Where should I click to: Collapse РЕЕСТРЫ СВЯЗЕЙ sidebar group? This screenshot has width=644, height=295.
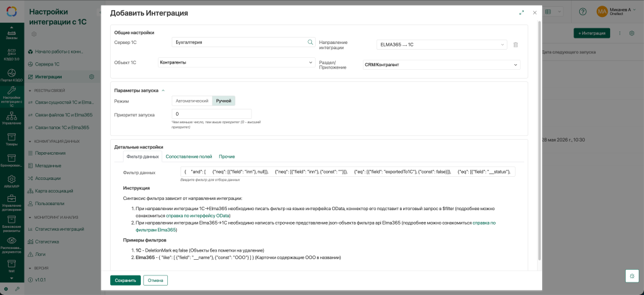[30, 91]
